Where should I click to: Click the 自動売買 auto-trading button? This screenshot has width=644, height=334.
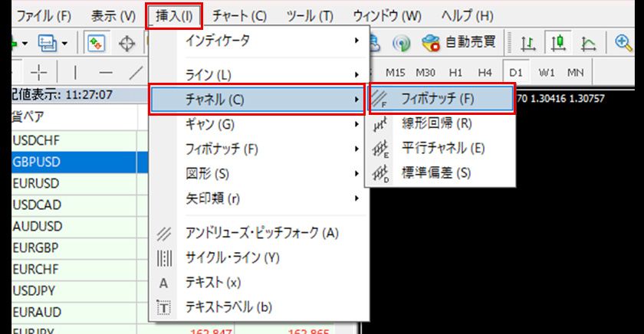click(458, 42)
